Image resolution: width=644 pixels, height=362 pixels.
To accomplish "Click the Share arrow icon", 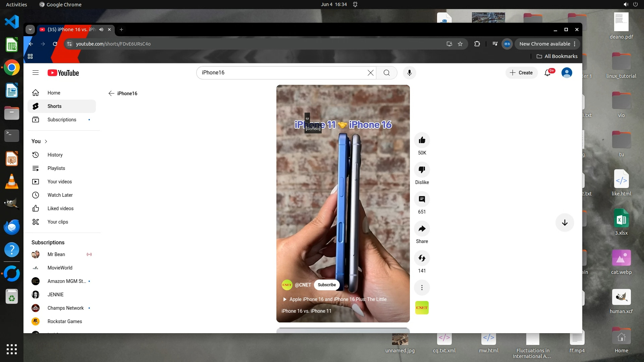I will pyautogui.click(x=422, y=229).
